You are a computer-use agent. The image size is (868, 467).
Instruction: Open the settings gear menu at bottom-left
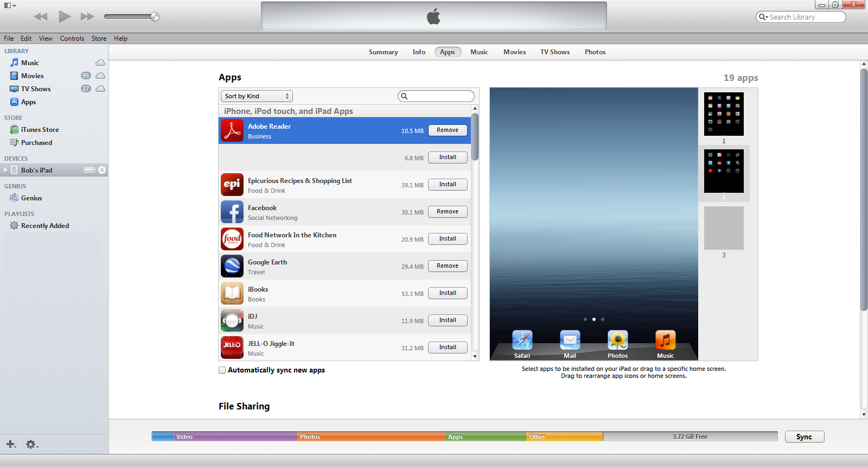pos(31,444)
